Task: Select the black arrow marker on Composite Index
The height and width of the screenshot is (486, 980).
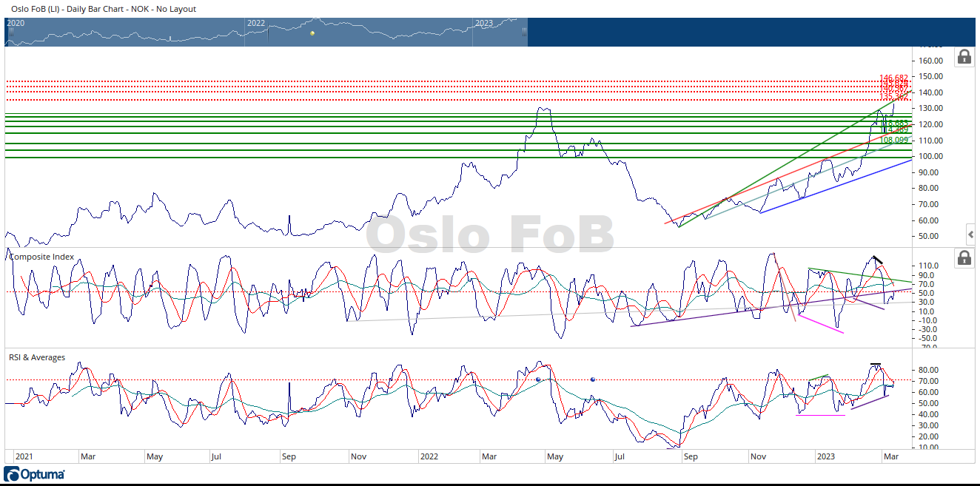Action: pos(877,260)
